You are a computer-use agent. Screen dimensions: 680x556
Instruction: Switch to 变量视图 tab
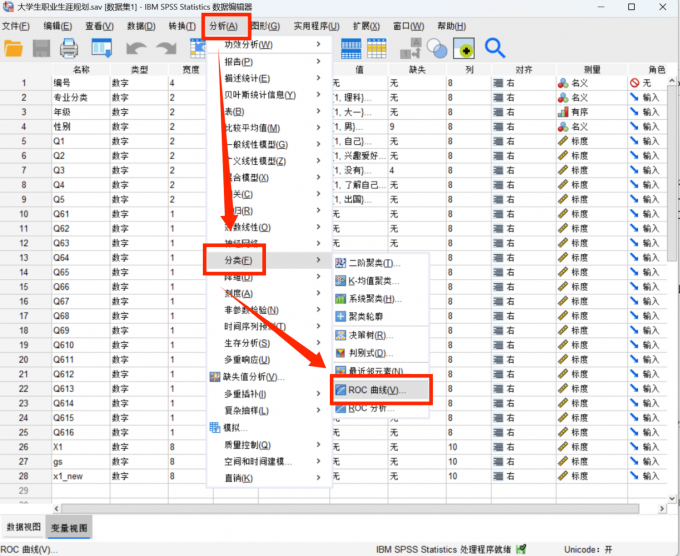(69, 527)
